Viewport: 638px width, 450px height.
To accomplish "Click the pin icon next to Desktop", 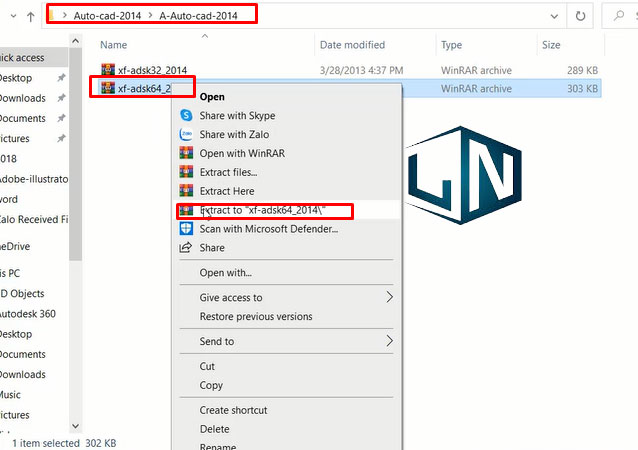I will point(61,77).
